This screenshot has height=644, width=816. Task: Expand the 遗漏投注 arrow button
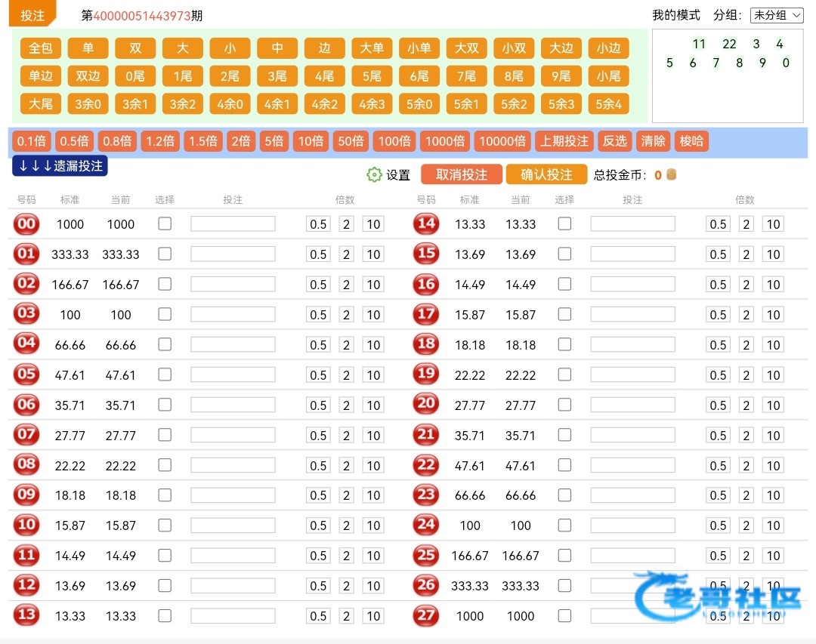pyautogui.click(x=60, y=166)
